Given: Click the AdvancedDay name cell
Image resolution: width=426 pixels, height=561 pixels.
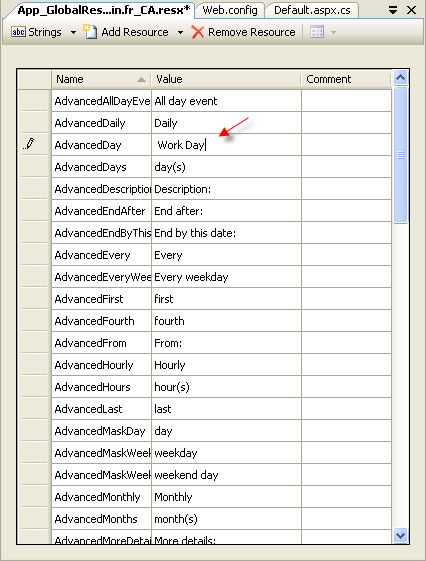Looking at the screenshot, I should pyautogui.click(x=102, y=145).
